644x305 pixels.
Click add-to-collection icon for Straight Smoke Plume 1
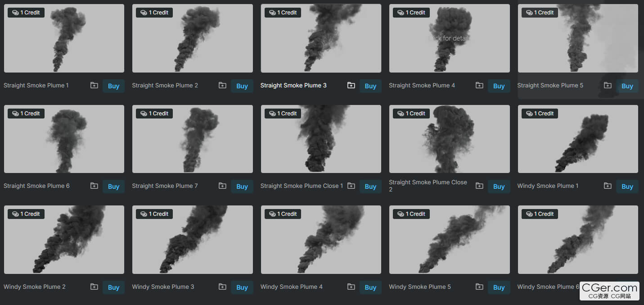coord(94,85)
